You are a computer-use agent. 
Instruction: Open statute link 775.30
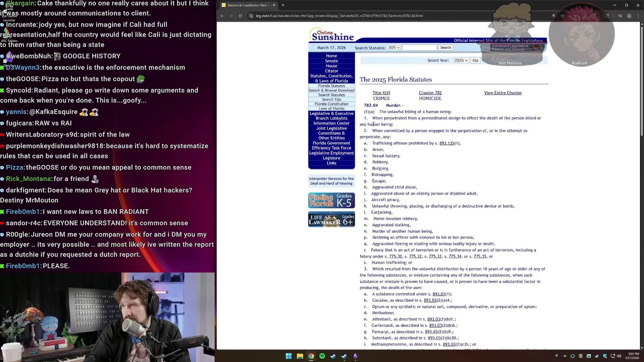click(395, 256)
